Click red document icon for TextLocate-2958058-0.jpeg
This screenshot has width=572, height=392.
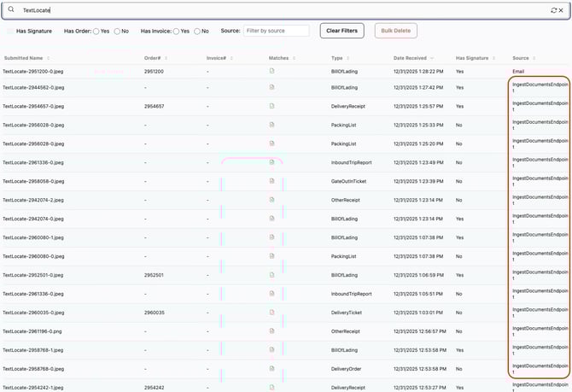271,181
